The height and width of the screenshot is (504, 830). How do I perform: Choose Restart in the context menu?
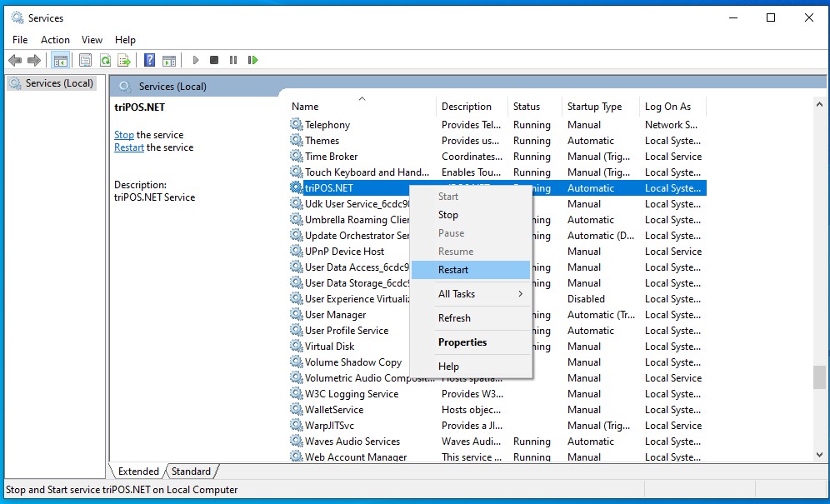tap(471, 269)
